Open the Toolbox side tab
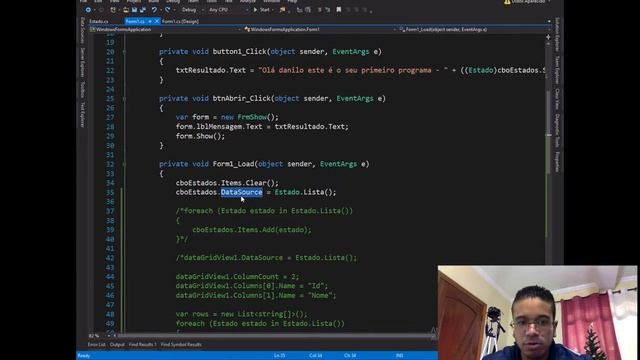Viewport: 640px width, 360px height. coord(82,90)
